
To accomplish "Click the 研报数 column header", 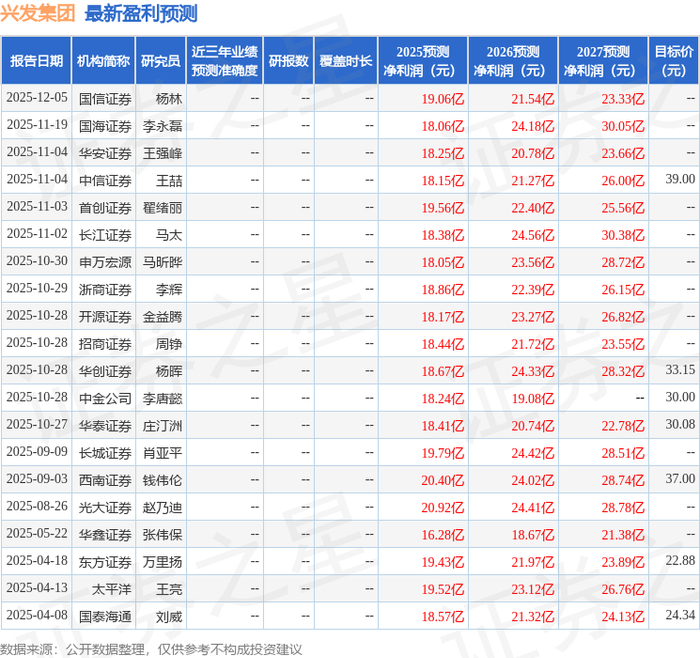I will tap(288, 61).
